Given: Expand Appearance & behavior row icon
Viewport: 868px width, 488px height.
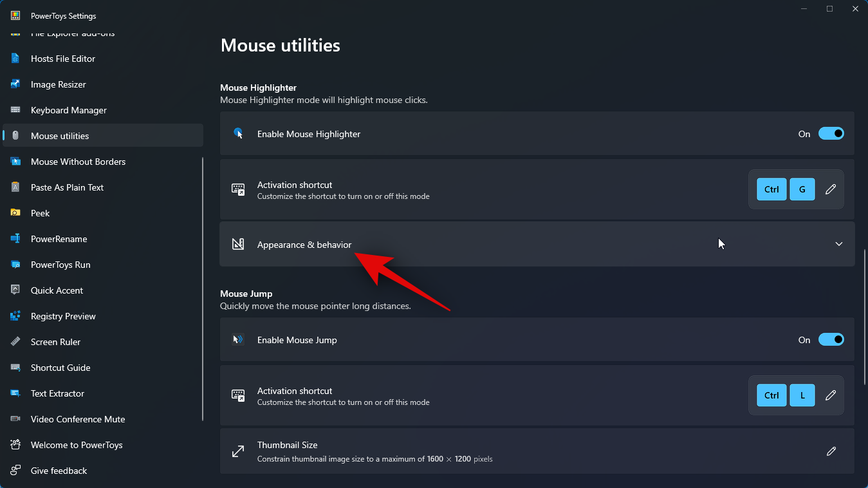Looking at the screenshot, I should 238,244.
